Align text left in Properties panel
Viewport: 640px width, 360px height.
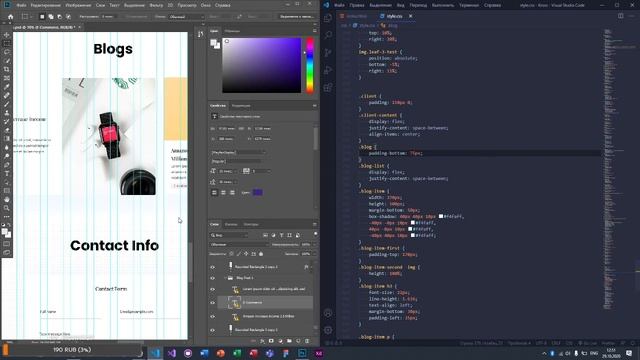214,192
